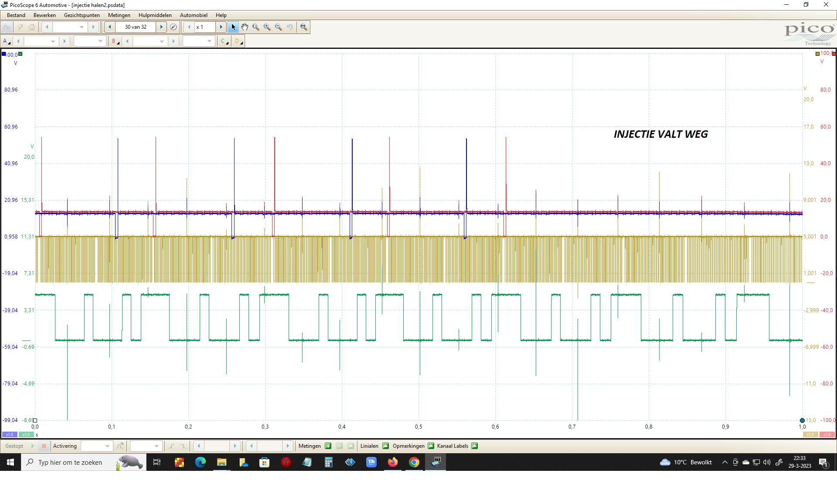Click the zoom-in magnifier tool

267,27
